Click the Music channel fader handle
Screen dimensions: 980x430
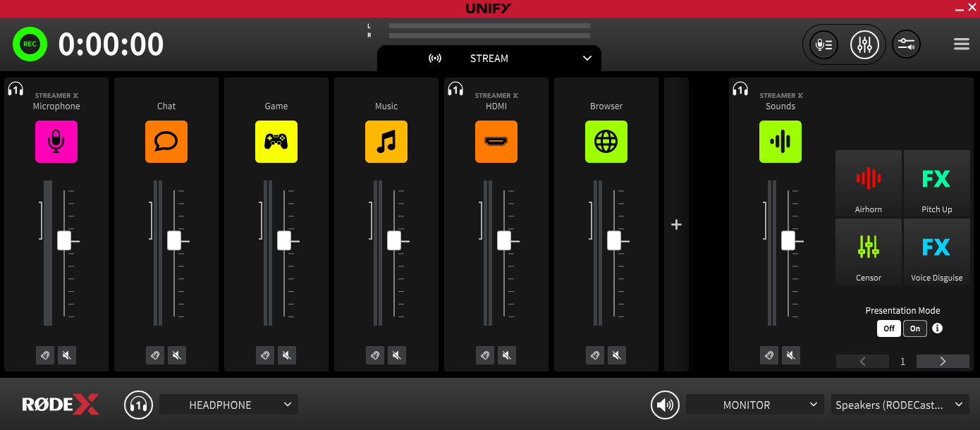tap(394, 240)
